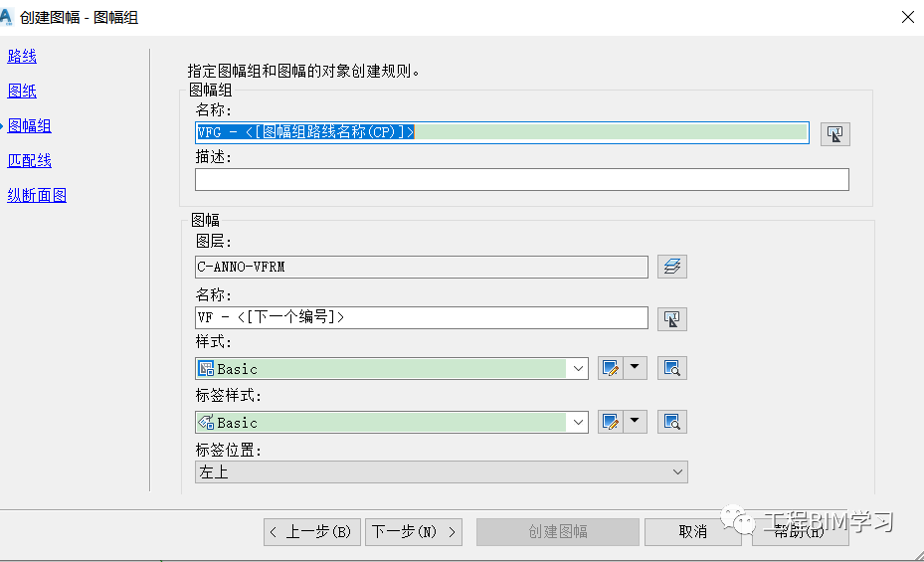The width and height of the screenshot is (924, 562).
Task: Go to the 纵断面图 page link
Action: pos(37,195)
